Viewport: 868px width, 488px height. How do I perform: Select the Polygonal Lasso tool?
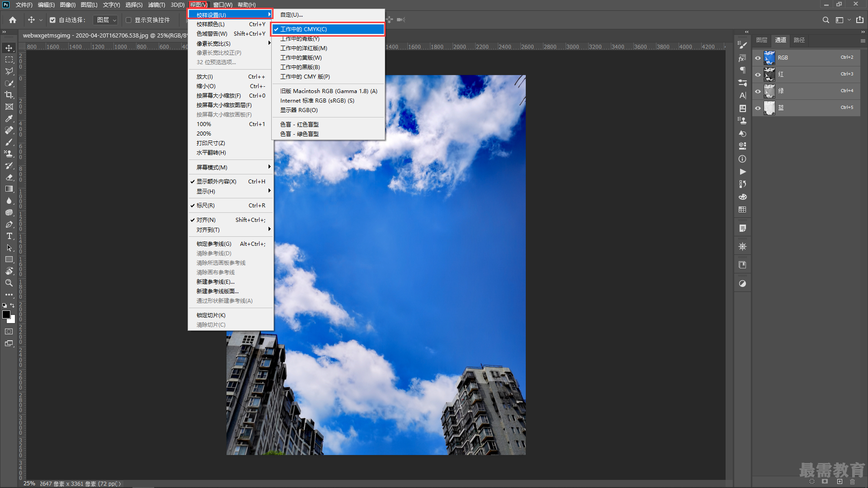(x=9, y=71)
